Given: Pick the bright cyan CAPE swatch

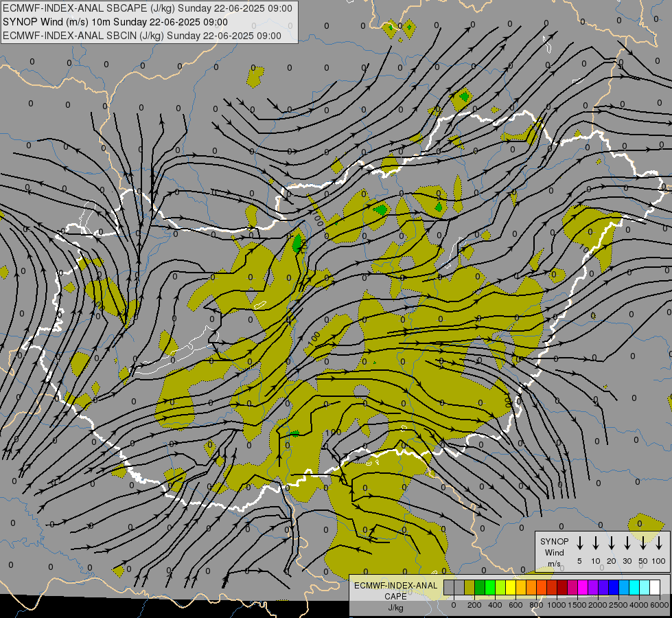Looking at the screenshot, I should [x=634, y=587].
